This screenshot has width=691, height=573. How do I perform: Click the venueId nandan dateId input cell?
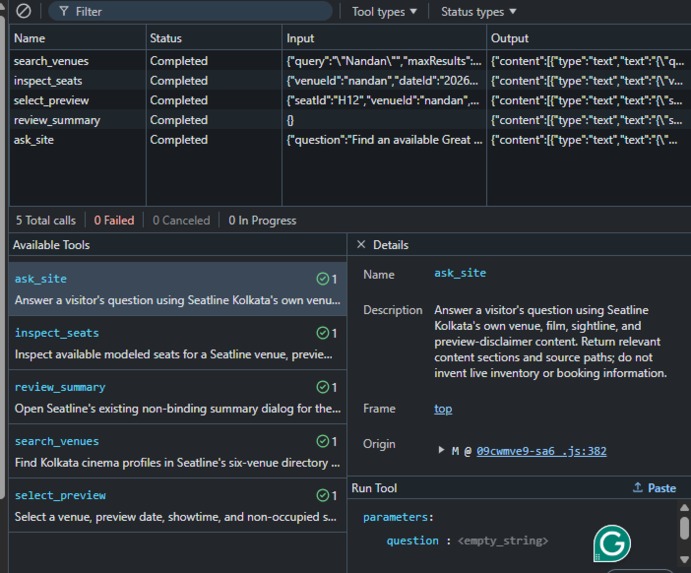384,81
